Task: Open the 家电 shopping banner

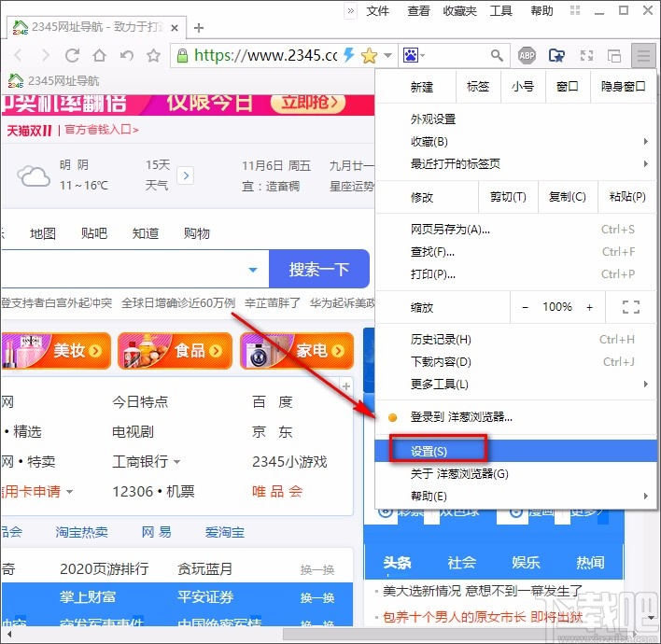Action: tap(297, 351)
